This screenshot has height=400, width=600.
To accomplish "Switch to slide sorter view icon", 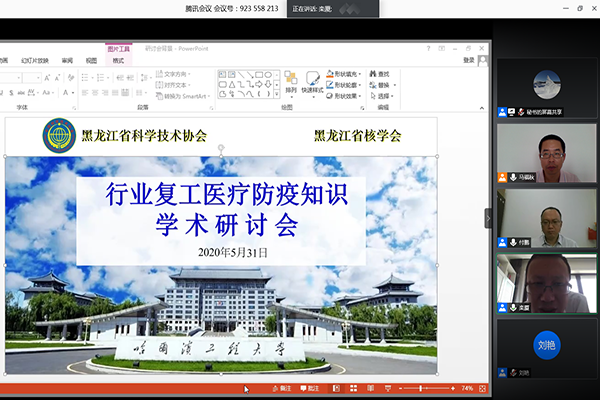I will 353,388.
